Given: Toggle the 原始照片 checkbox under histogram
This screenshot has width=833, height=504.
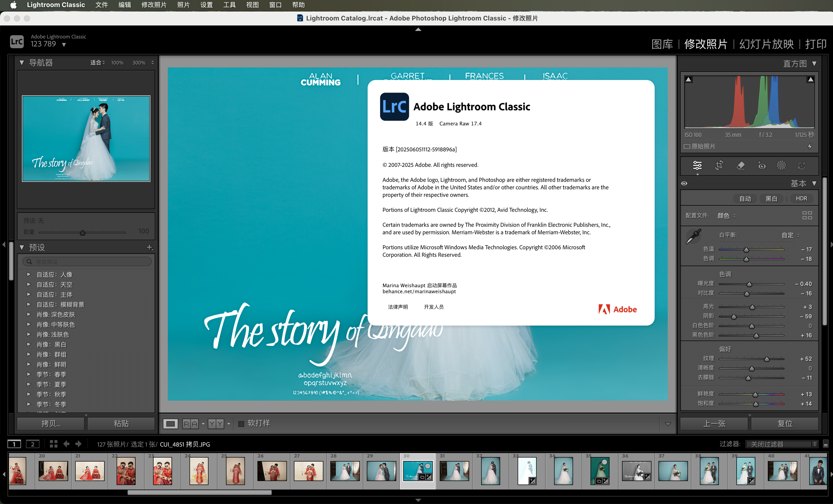Looking at the screenshot, I should [x=687, y=146].
